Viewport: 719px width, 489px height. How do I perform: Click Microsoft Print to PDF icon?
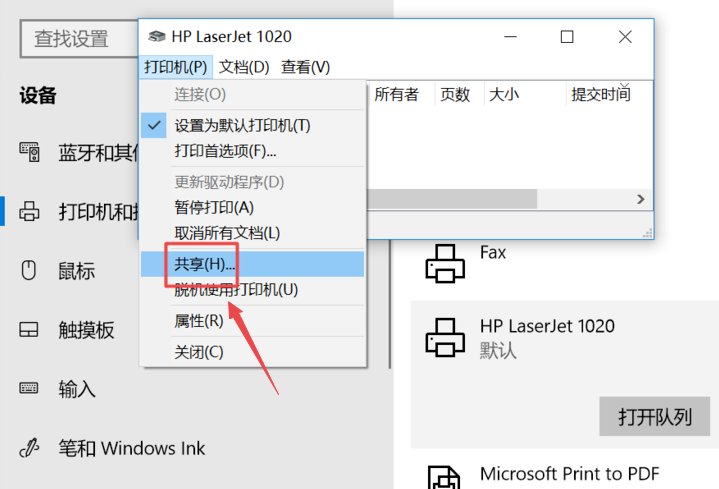pyautogui.click(x=444, y=477)
